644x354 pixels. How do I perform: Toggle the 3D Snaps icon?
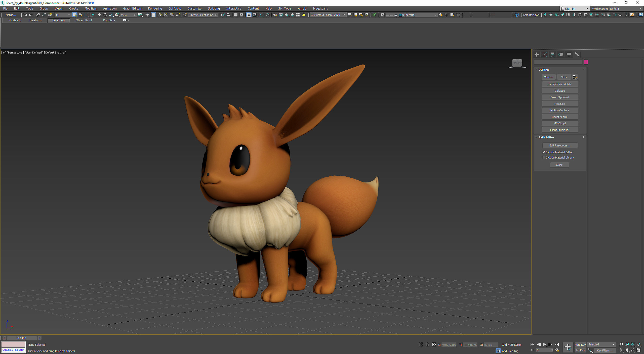click(x=160, y=15)
